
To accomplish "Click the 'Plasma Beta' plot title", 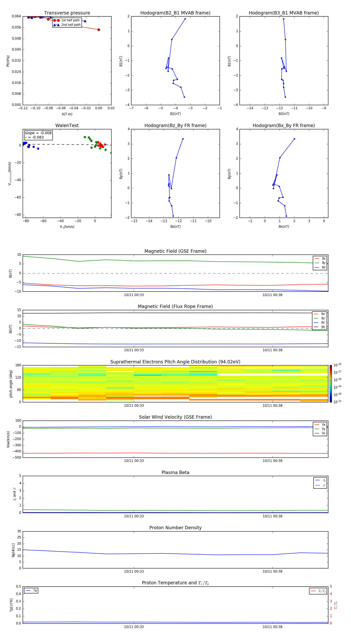I will point(175,472).
